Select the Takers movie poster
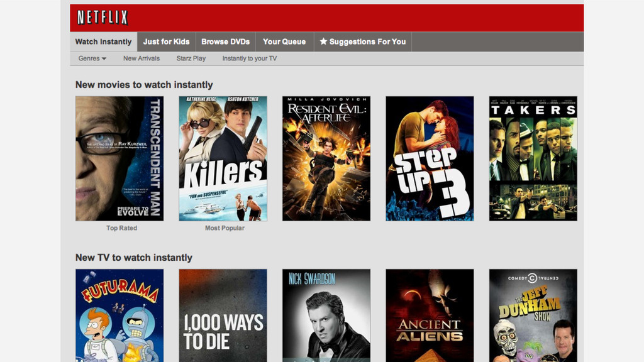The height and width of the screenshot is (362, 644). click(x=533, y=158)
